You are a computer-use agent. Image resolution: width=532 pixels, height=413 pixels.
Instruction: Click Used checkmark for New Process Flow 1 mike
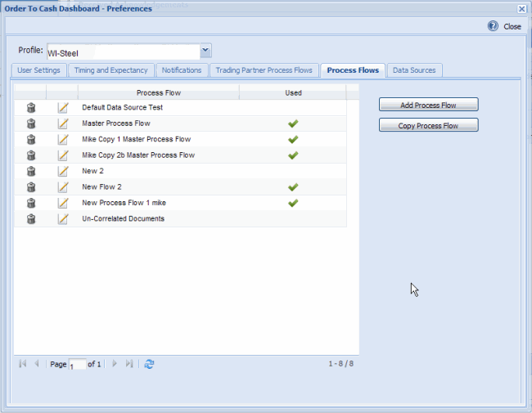293,203
